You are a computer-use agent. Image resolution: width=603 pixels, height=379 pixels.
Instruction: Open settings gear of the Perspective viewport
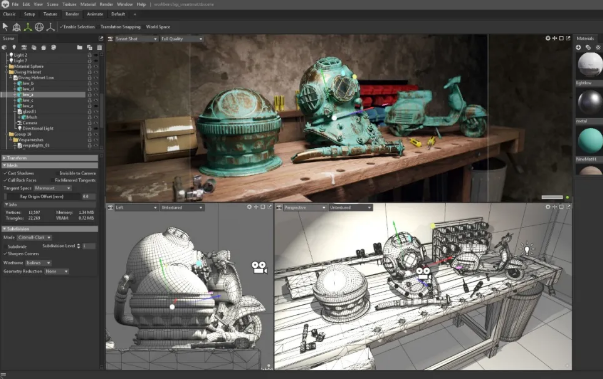coord(548,207)
